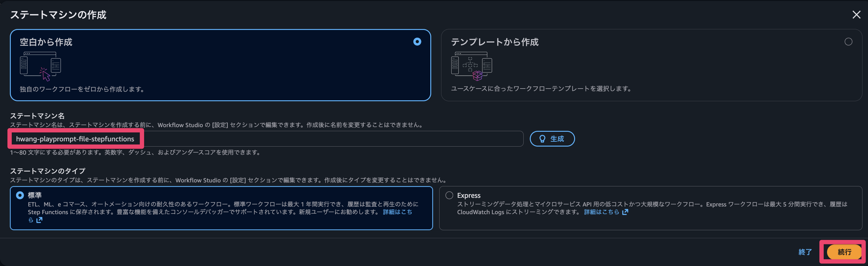Screen dimensions: 868x266
Task: Select the テンプレートから作成 radio button
Action: [x=849, y=42]
